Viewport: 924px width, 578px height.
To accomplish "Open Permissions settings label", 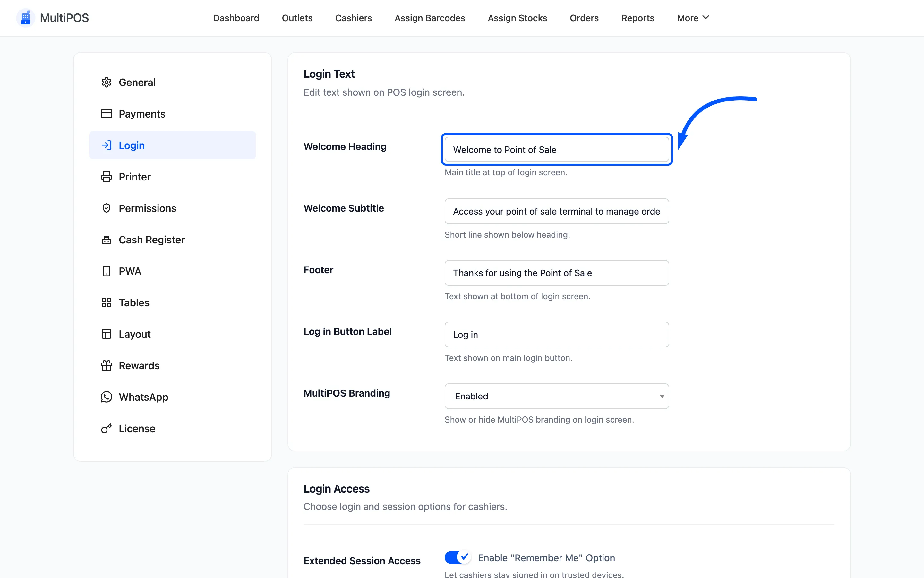I will 147,208.
